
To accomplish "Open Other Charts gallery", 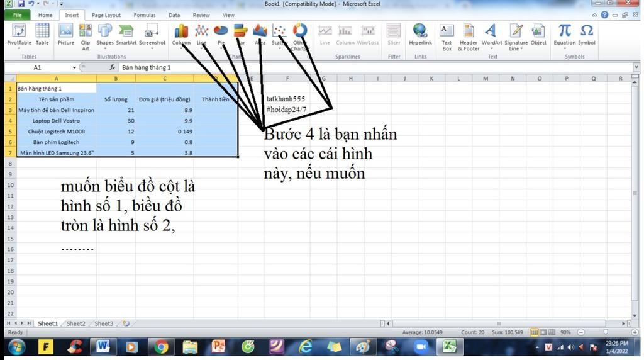I will pos(299,37).
